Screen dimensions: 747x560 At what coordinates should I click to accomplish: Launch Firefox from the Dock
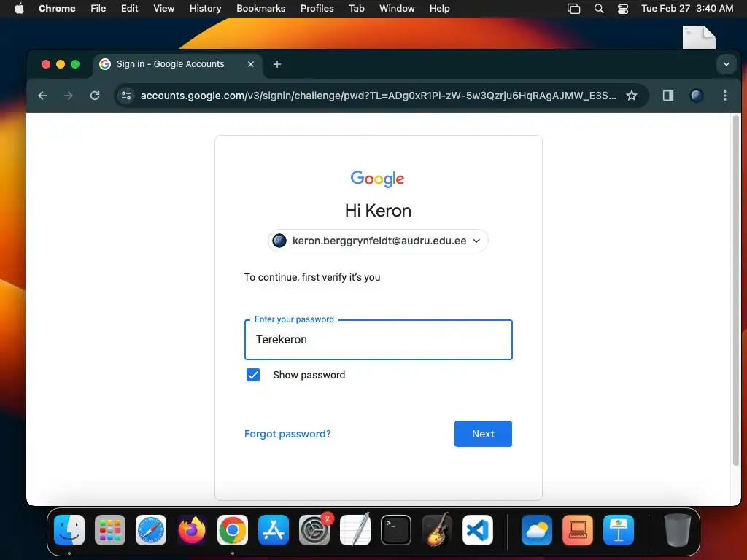click(192, 530)
